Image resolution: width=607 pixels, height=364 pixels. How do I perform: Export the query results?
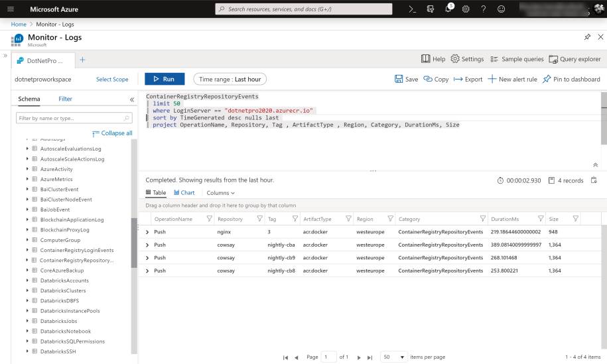[x=468, y=79]
